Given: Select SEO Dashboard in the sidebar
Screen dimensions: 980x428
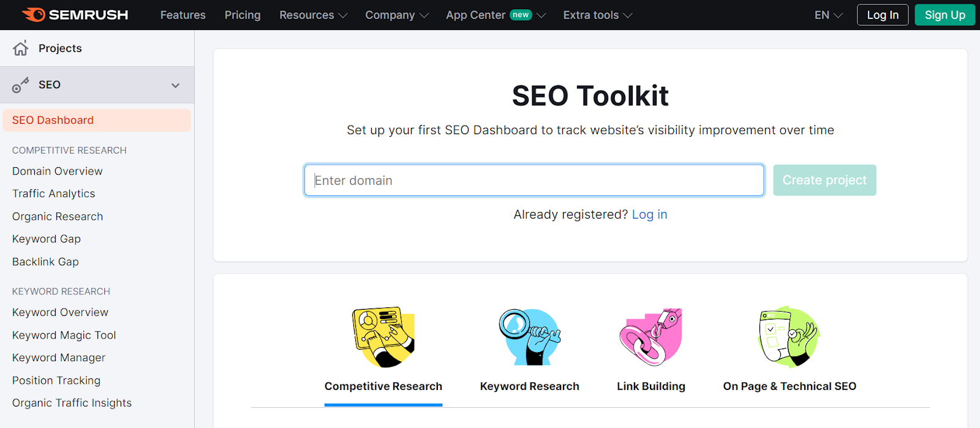Looking at the screenshot, I should (97, 120).
